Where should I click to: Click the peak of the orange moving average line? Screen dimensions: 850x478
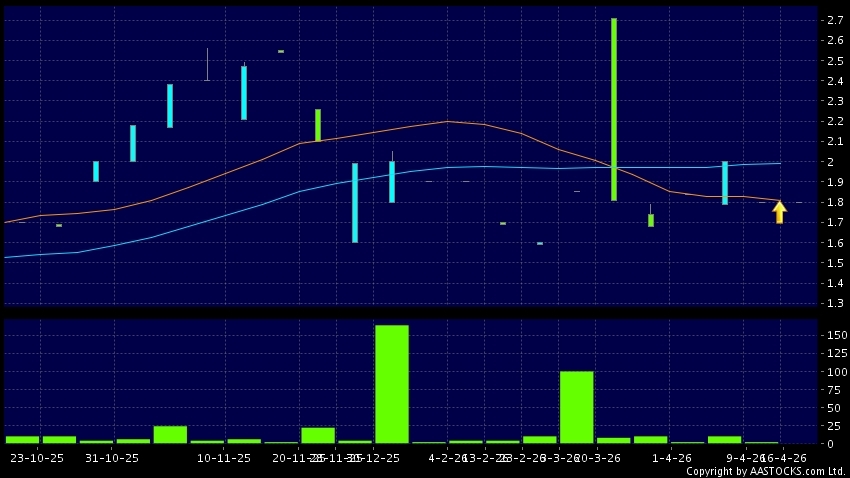(446, 121)
